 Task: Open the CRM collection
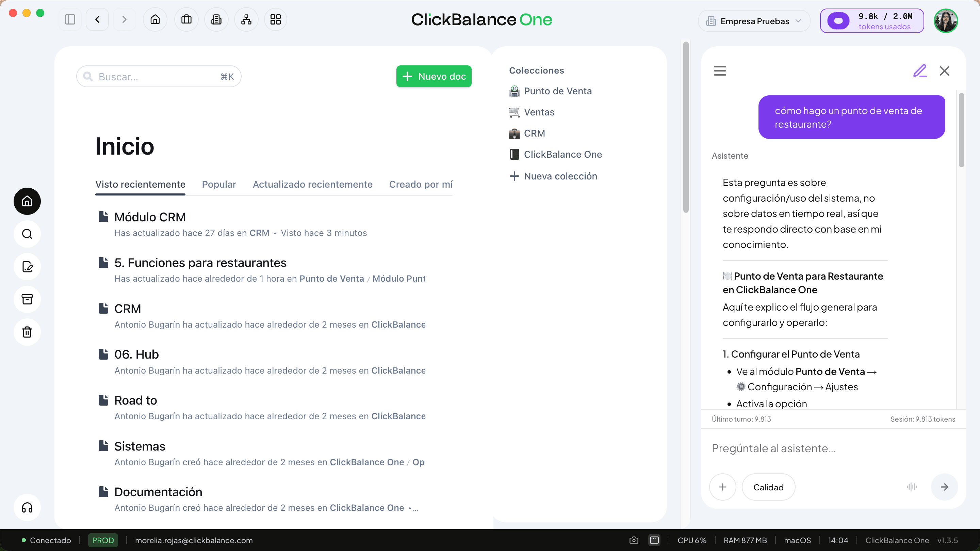tap(527, 133)
